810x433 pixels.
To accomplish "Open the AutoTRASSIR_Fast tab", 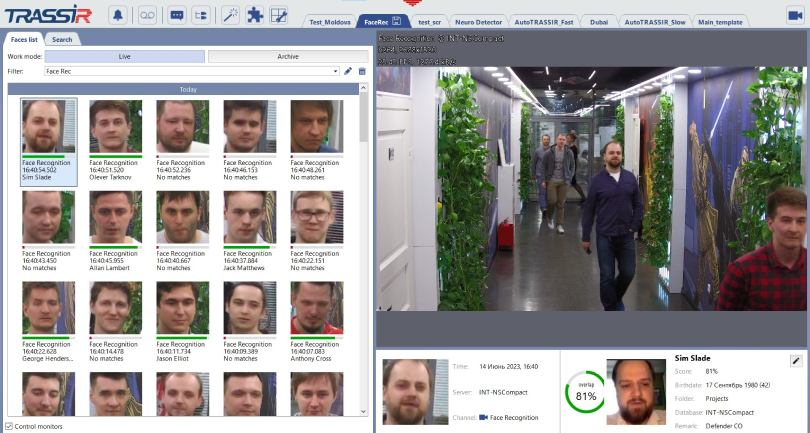I will click(546, 21).
